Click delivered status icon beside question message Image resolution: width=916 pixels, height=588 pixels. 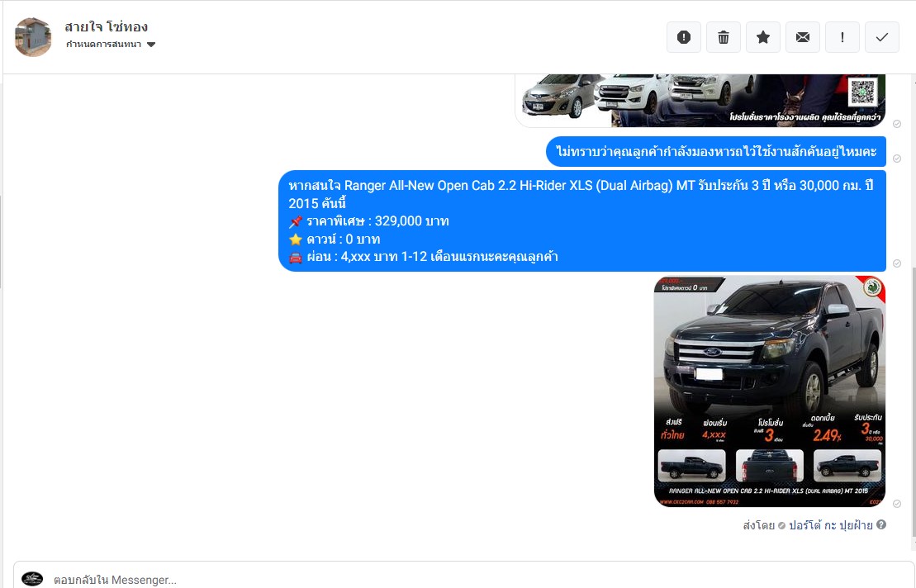point(897,159)
